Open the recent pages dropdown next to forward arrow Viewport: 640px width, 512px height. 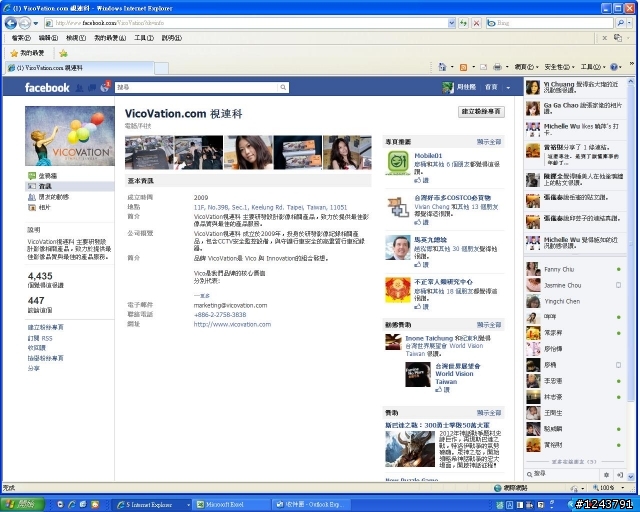tap(36, 23)
